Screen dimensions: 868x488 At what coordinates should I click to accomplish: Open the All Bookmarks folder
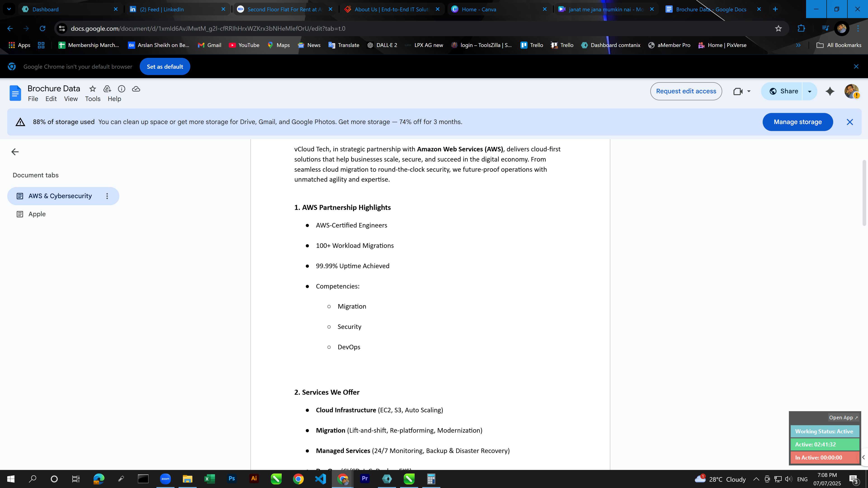839,45
